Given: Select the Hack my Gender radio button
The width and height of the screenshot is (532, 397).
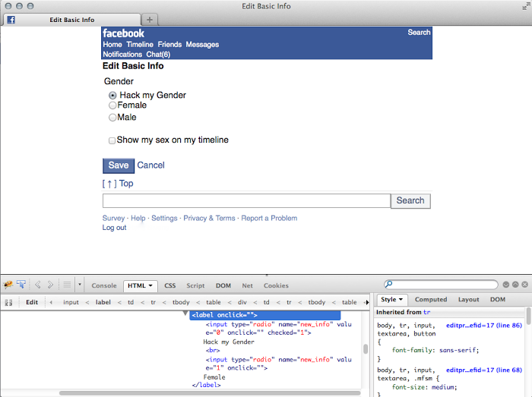Looking at the screenshot, I should (112, 96).
